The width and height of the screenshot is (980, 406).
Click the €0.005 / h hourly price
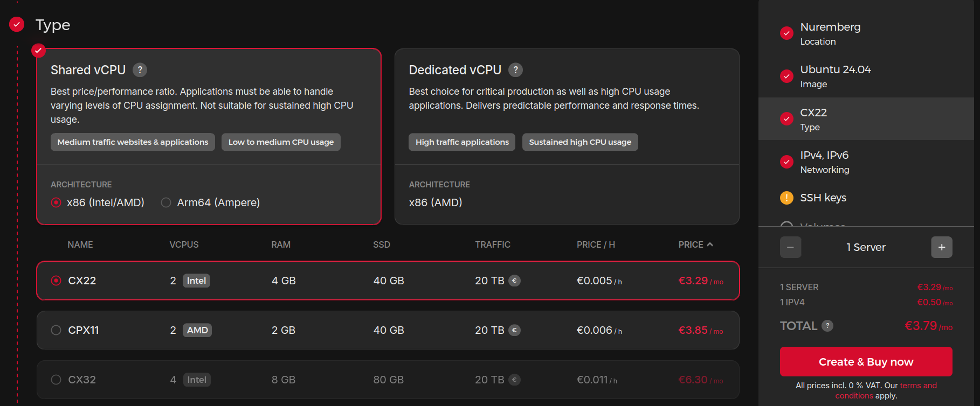(599, 281)
